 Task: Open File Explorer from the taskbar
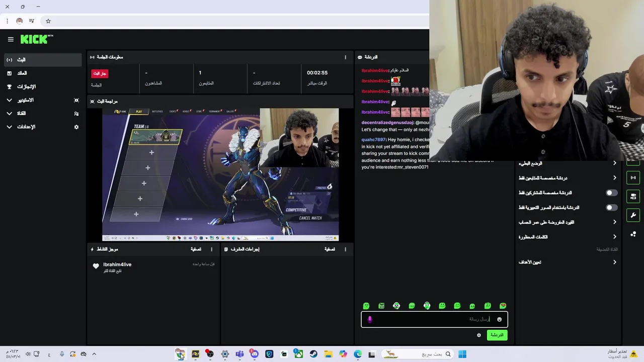(x=328, y=354)
